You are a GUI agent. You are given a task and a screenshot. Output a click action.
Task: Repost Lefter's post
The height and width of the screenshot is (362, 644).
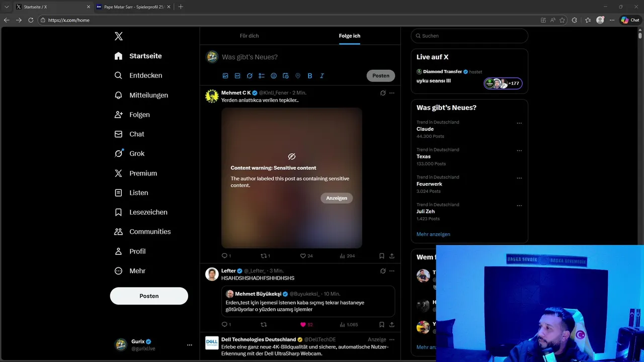[264, 325]
